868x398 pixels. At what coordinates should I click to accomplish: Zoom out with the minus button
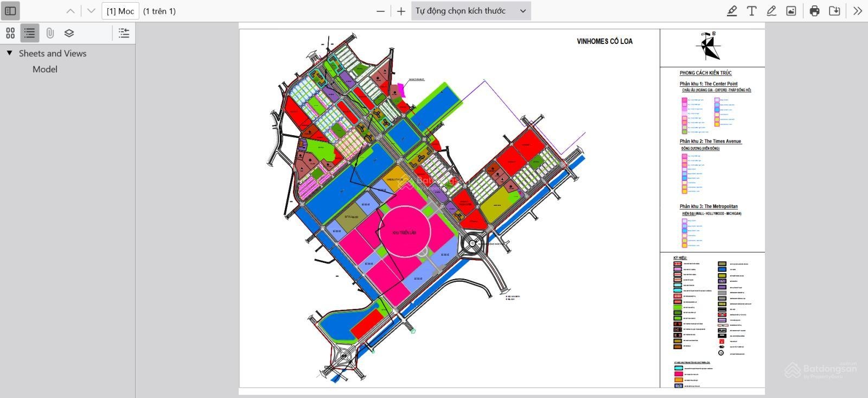pos(381,11)
